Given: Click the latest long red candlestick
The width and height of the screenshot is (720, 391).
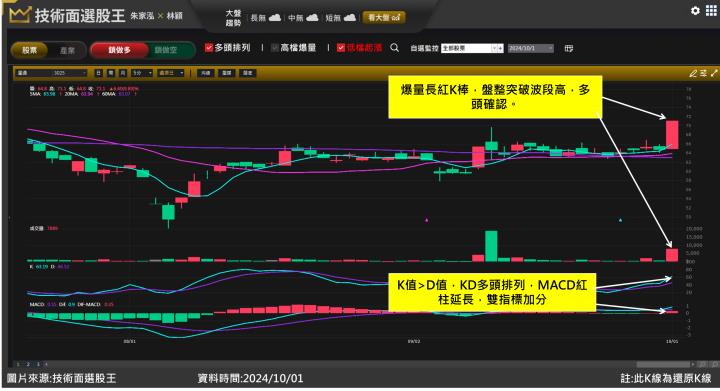Looking at the screenshot, I should coord(672,134).
